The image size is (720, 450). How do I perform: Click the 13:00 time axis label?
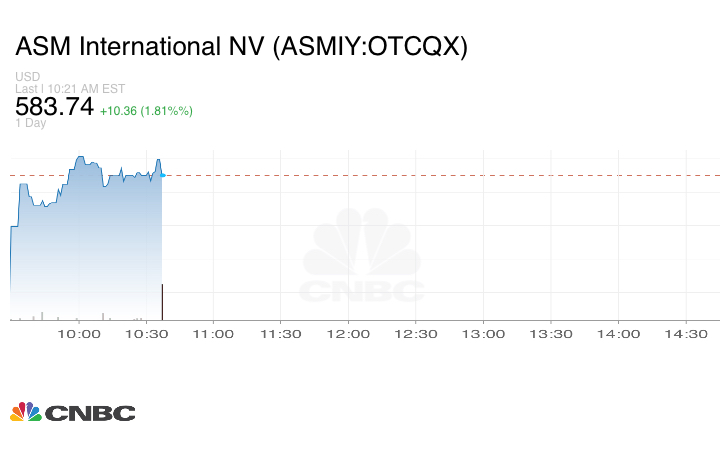click(x=483, y=335)
